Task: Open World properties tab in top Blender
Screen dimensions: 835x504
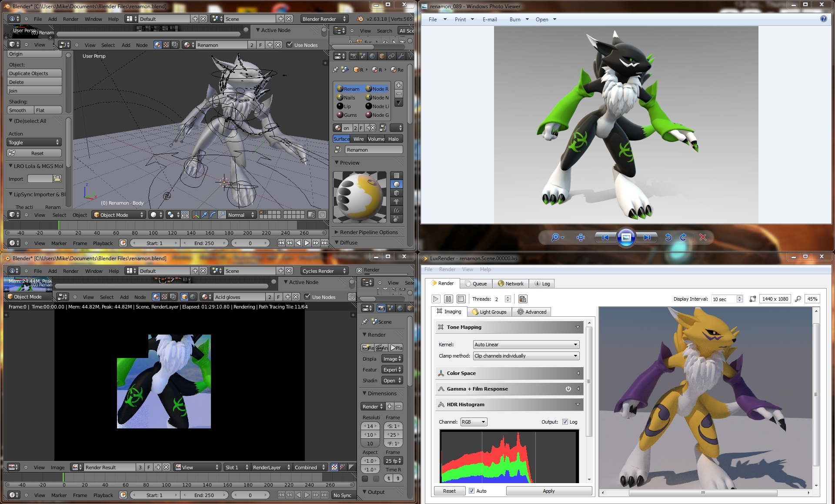Action: click(372, 56)
